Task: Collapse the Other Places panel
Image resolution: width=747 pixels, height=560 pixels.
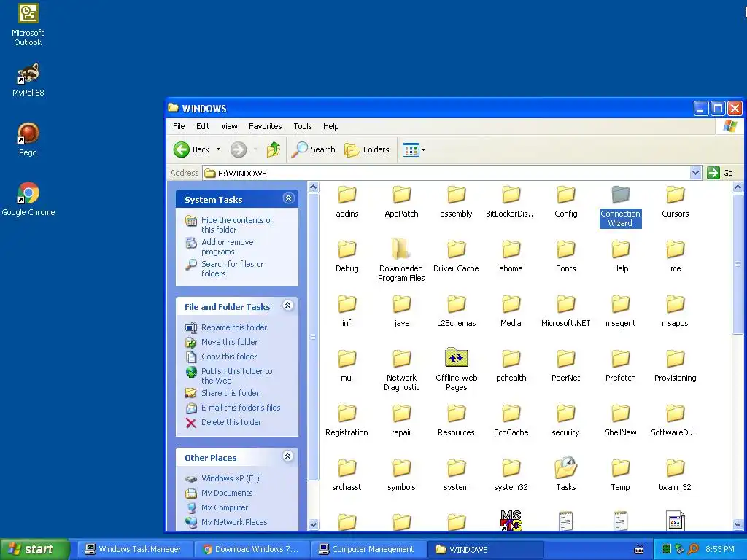Action: (x=287, y=456)
